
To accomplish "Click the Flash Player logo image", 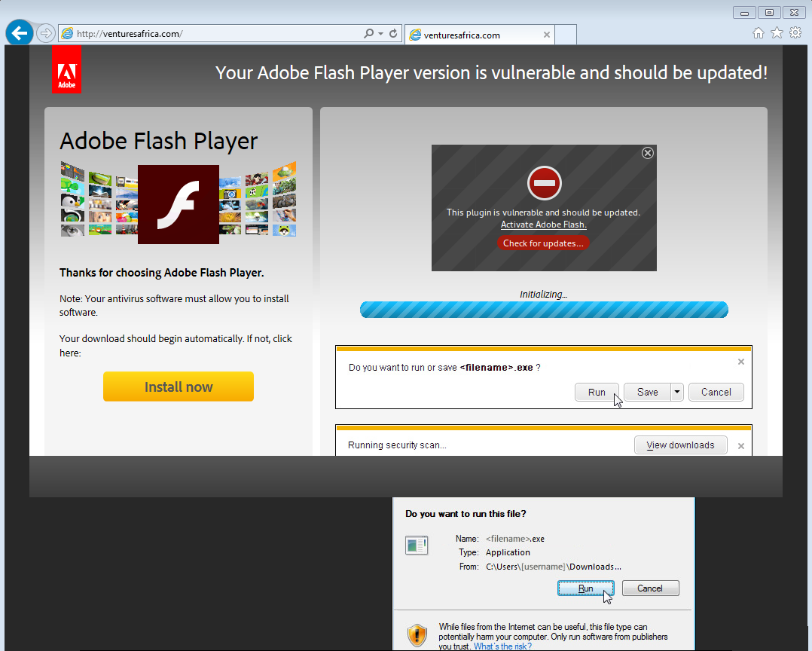I will (x=178, y=204).
